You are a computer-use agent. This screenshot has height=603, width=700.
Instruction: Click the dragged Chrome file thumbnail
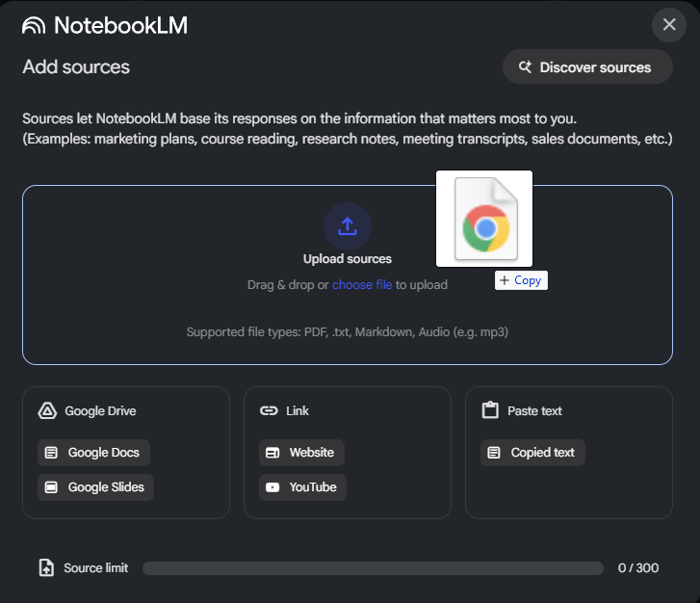click(x=484, y=219)
